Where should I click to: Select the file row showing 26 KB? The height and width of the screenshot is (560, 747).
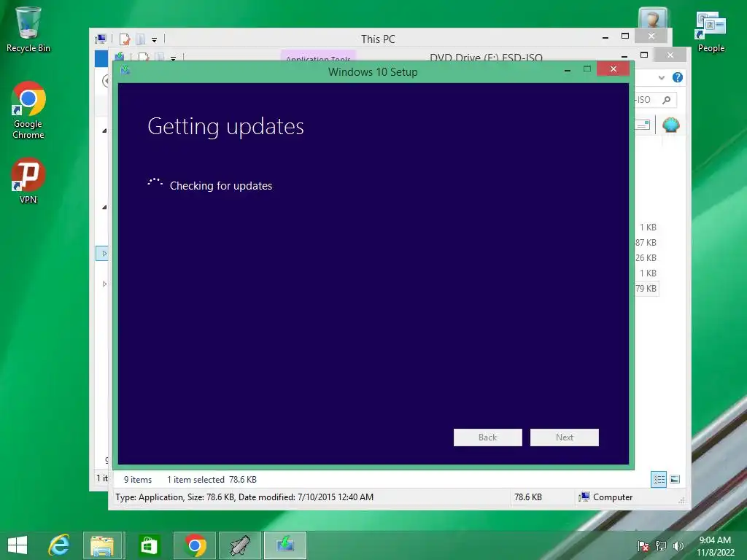646,257
